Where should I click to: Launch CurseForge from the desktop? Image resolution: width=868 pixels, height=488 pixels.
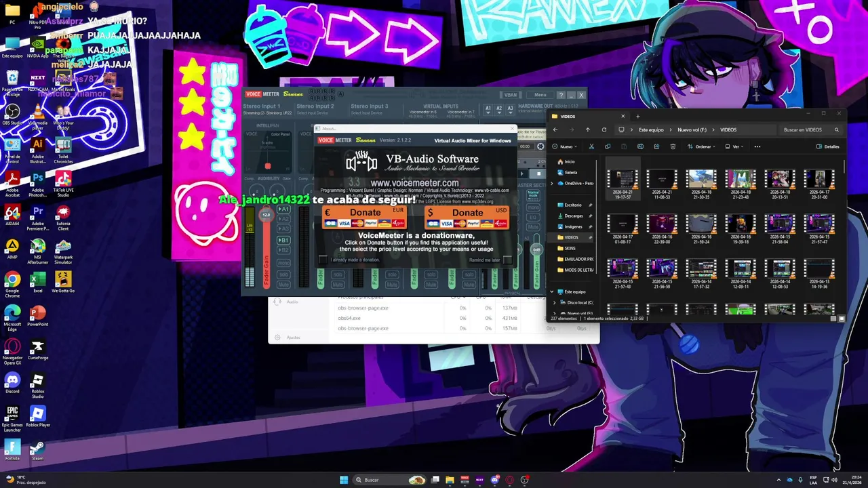38,349
